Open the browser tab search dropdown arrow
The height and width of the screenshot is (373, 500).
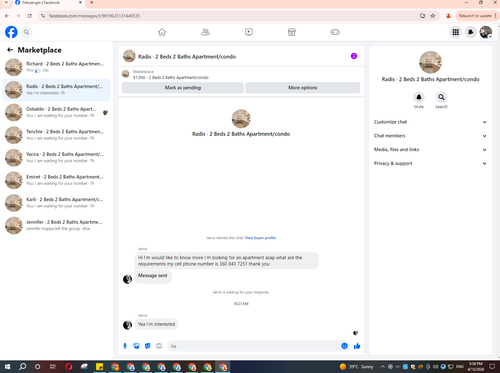tap(6, 3)
